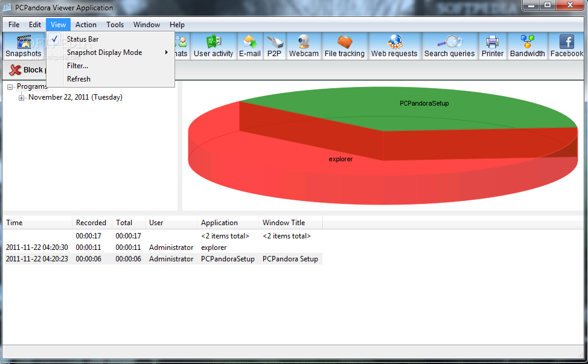
Task: Click the explorer application cell
Action: (214, 247)
